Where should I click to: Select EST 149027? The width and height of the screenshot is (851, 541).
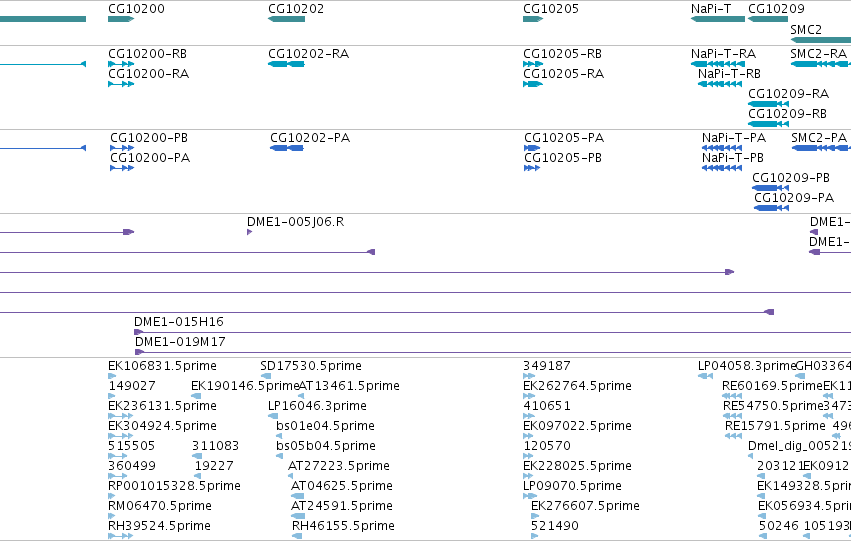pyautogui.click(x=111, y=396)
